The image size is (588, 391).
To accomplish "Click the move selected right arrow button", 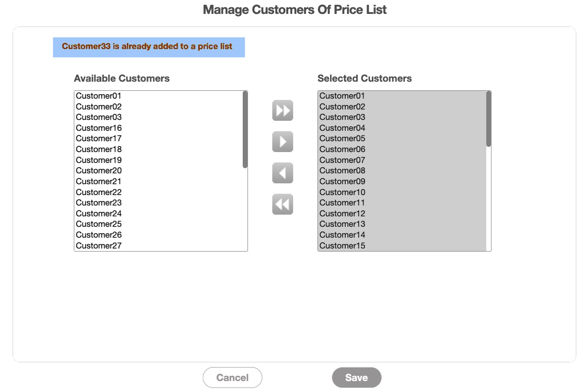I will (283, 142).
